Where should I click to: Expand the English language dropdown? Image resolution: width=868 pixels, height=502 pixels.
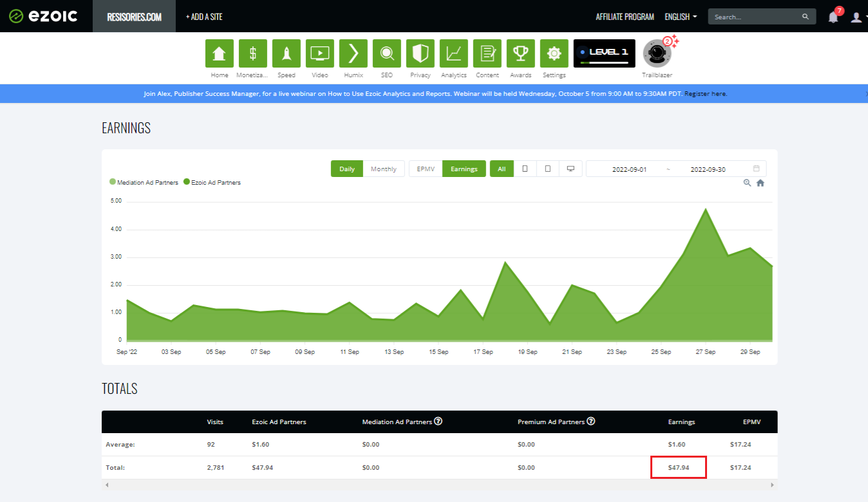pyautogui.click(x=681, y=17)
